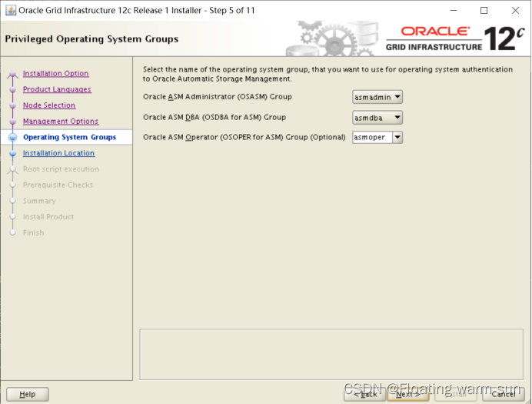Viewport: 532px width, 404px height.
Task: Close the installer window
Action: click(x=515, y=11)
